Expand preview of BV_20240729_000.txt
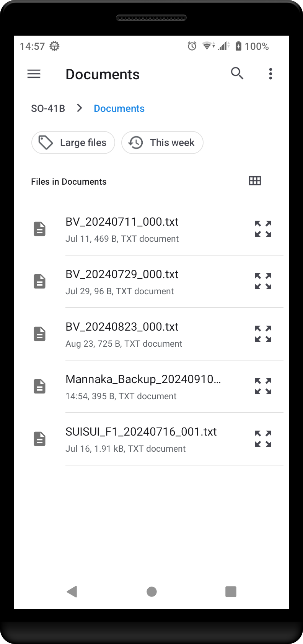 point(263,281)
